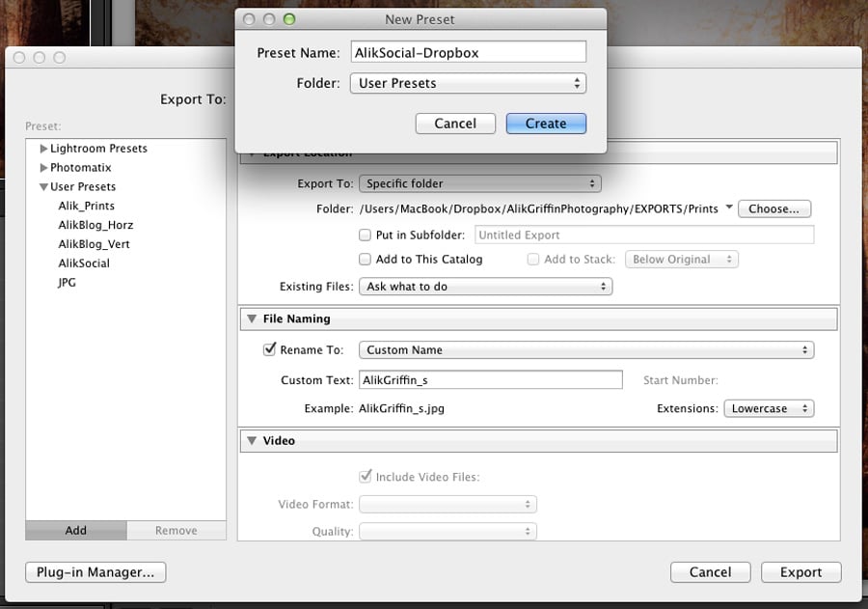The width and height of the screenshot is (868, 609).
Task: Click the Export button
Action: 800,571
